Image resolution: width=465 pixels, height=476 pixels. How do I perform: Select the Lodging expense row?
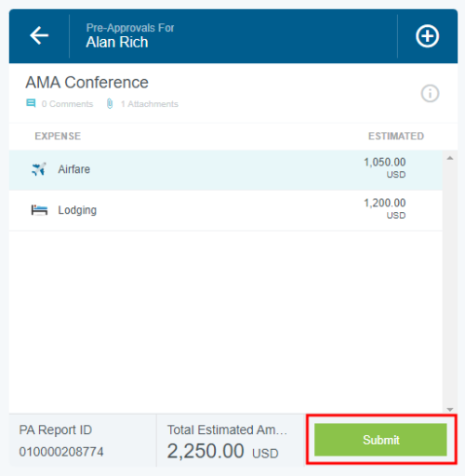coord(226,211)
